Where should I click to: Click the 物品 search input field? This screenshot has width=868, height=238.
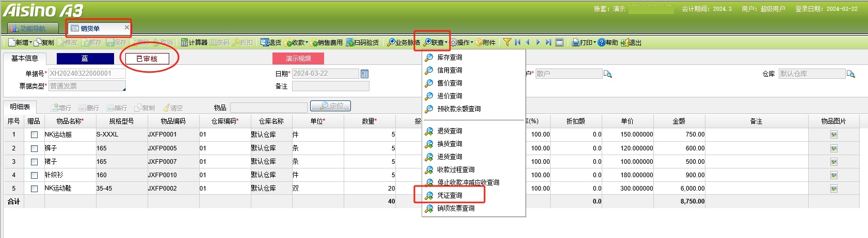268,107
